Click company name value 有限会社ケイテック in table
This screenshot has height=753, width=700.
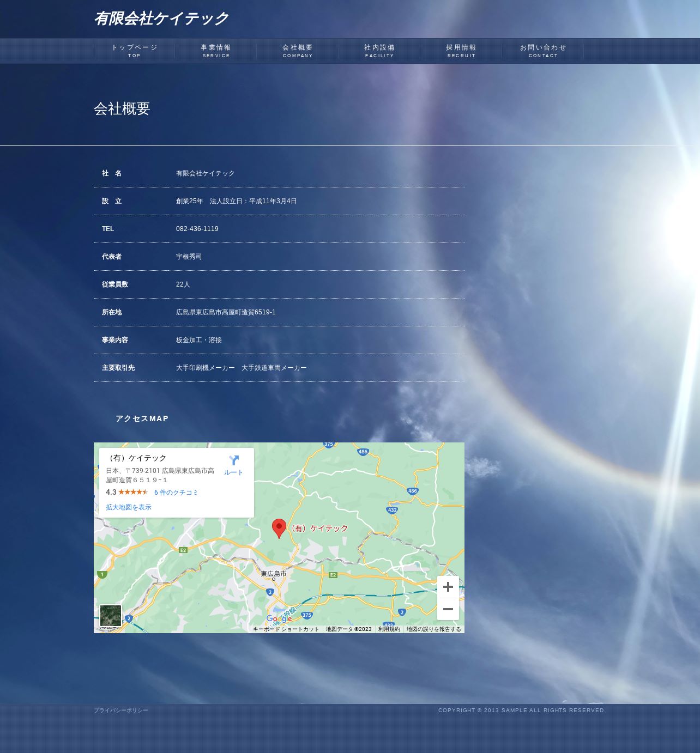pyautogui.click(x=206, y=173)
